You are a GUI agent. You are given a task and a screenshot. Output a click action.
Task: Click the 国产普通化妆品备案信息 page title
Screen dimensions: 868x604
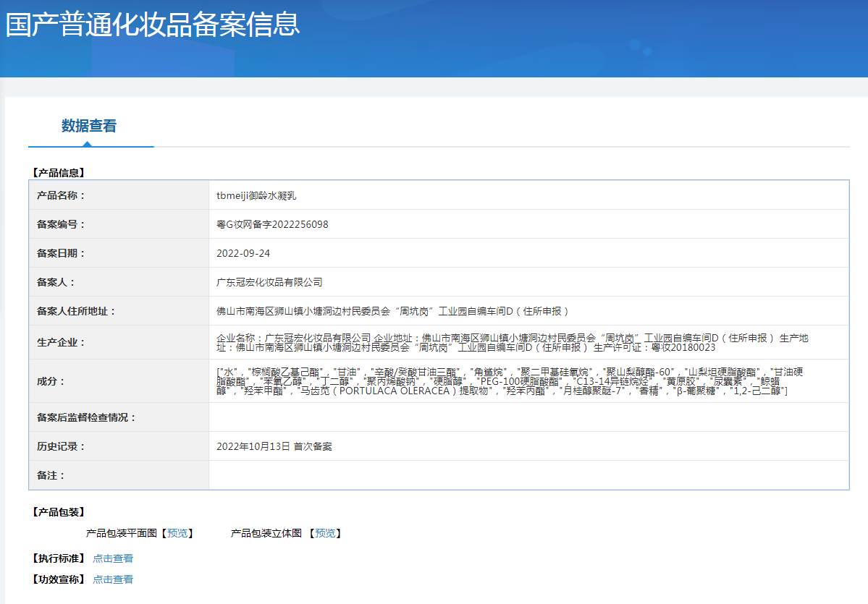153,25
